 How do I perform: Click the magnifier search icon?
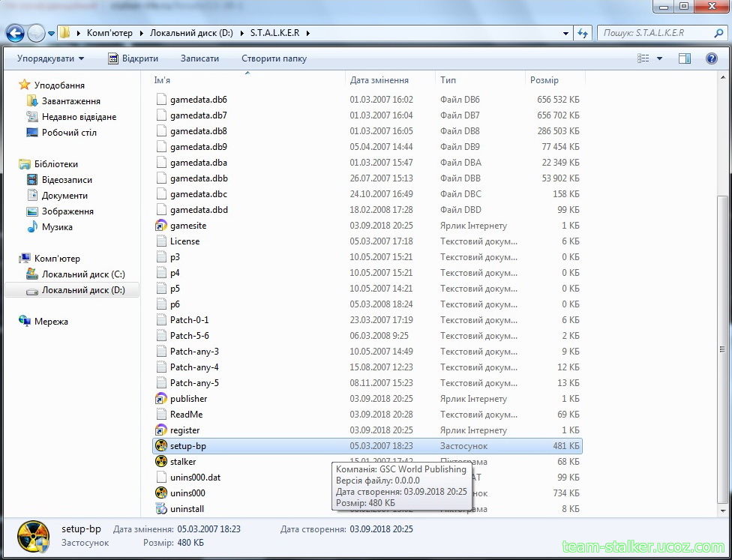coord(718,33)
